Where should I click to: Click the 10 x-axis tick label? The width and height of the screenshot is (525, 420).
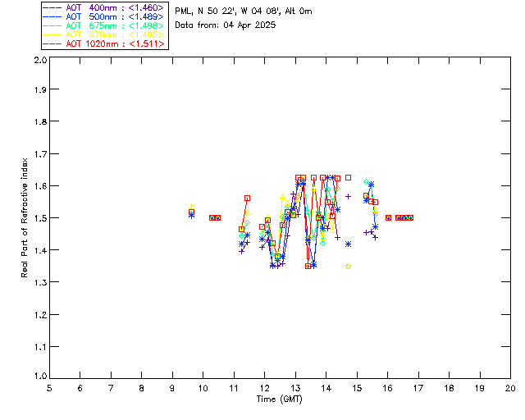[203, 388]
